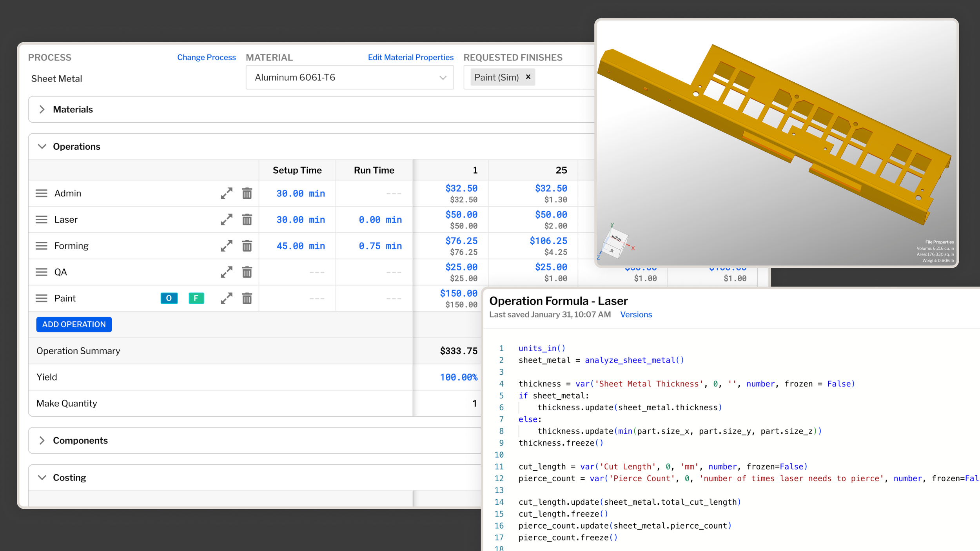Expand the Paint operation row
Image resolution: width=980 pixels, height=551 pixels.
(226, 298)
